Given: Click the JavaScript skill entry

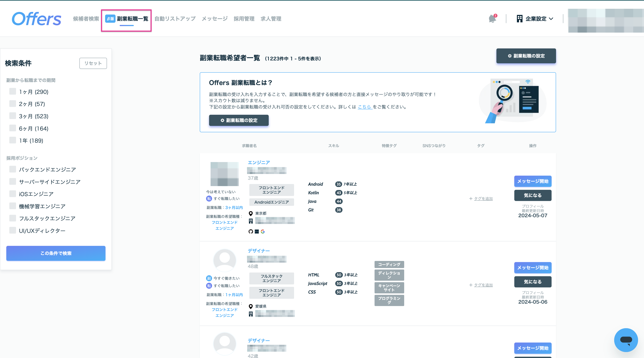Looking at the screenshot, I should pyautogui.click(x=318, y=283).
